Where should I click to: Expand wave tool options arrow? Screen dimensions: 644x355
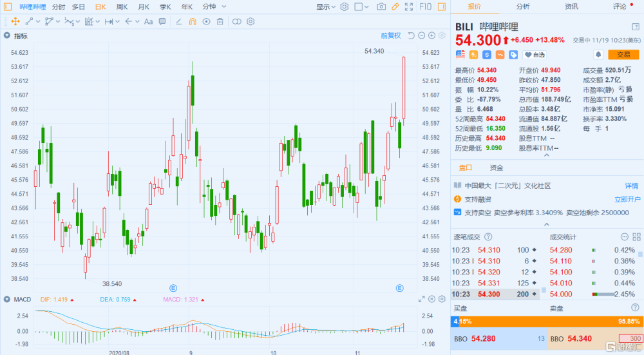coord(78,21)
